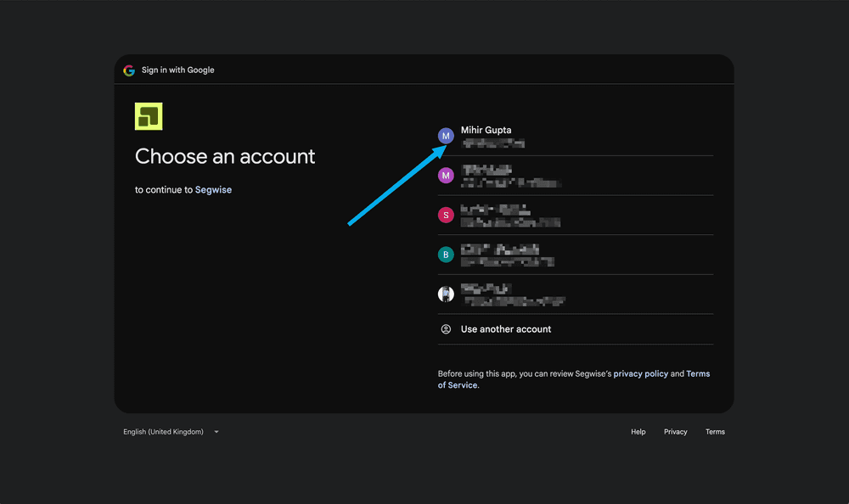Image resolution: width=849 pixels, height=504 pixels.
Task: Open the Help footer link
Action: point(638,432)
